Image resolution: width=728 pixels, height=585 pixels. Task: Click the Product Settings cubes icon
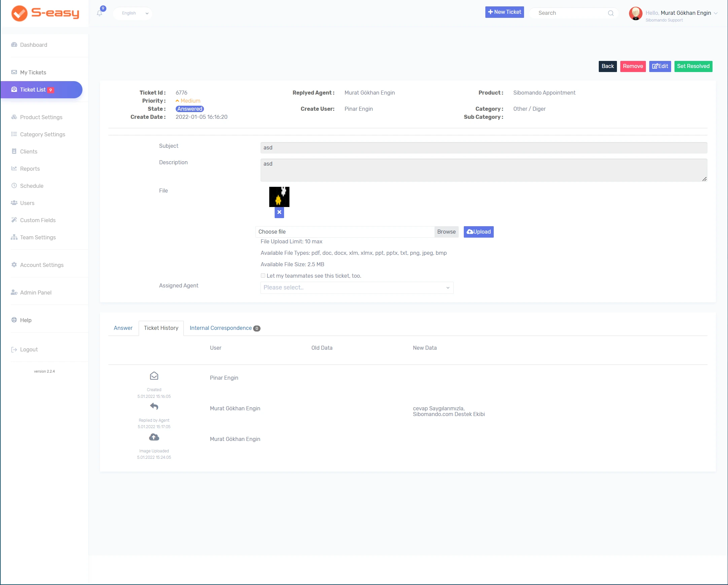coord(14,117)
